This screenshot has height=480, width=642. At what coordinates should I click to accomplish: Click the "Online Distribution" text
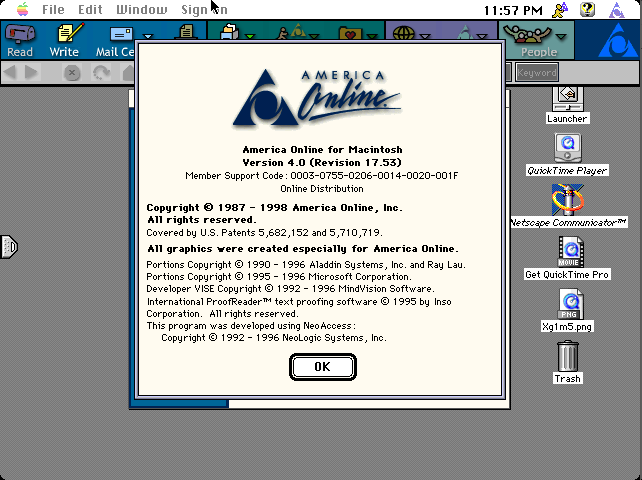(322, 189)
